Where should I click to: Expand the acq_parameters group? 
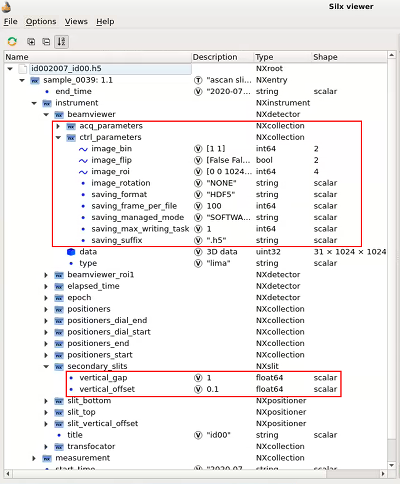point(58,126)
